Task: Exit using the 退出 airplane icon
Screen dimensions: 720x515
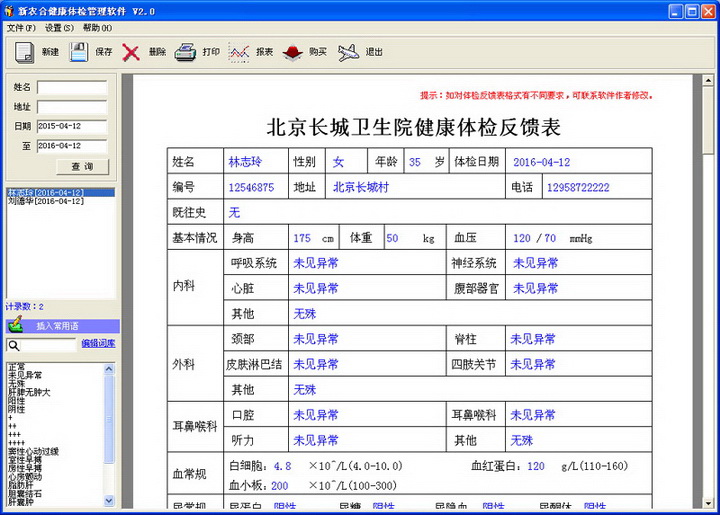Action: [x=348, y=52]
